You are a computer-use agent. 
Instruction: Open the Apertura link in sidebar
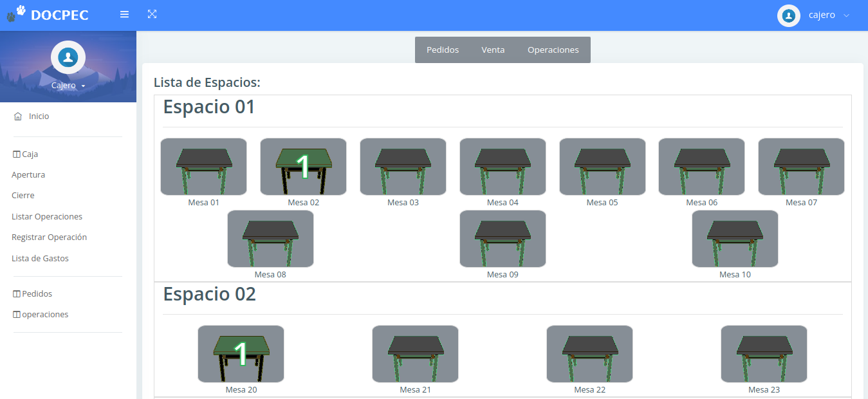point(28,175)
